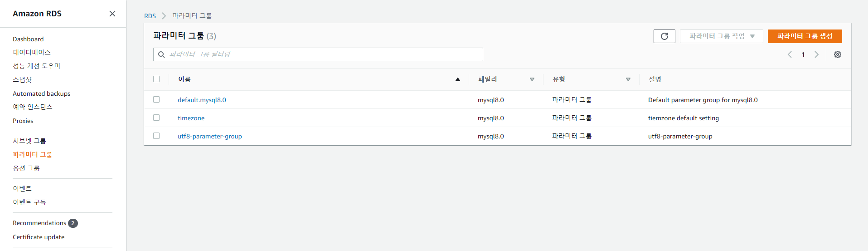868x251 pixels.
Task: Click the 설명 column header
Action: (655, 79)
